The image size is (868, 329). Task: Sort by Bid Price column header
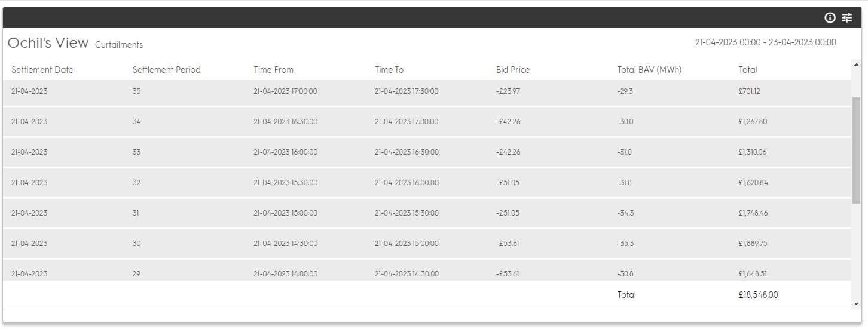[513, 70]
